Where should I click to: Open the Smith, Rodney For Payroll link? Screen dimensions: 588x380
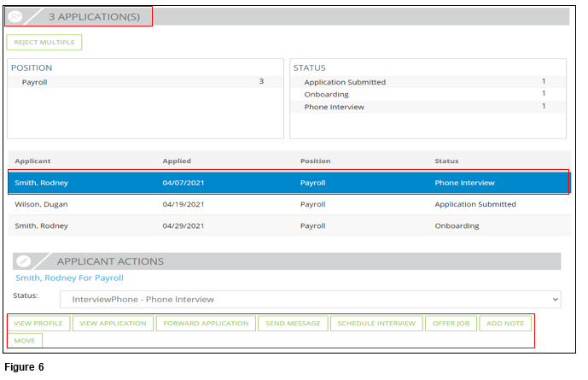[69, 278]
